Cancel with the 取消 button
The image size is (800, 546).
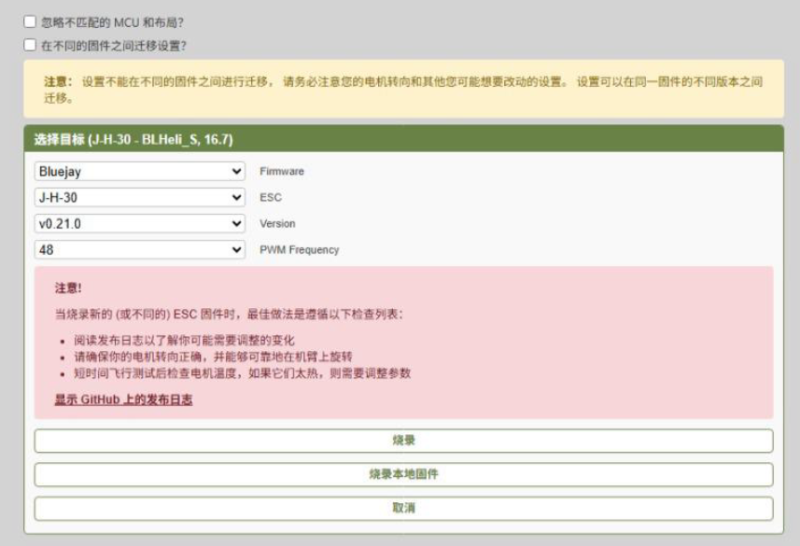click(x=403, y=508)
